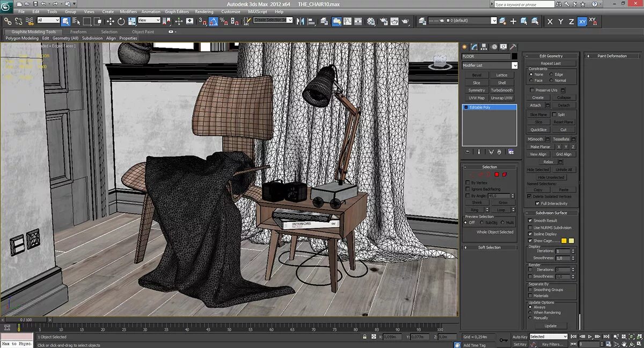Activate the Select and Rotate tool
644x348 pixels.
121,21
